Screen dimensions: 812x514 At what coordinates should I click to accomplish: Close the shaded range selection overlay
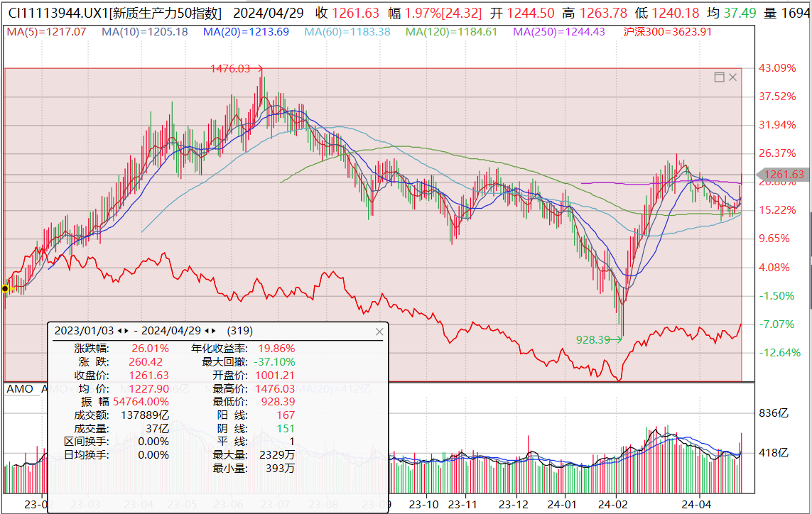pos(733,77)
